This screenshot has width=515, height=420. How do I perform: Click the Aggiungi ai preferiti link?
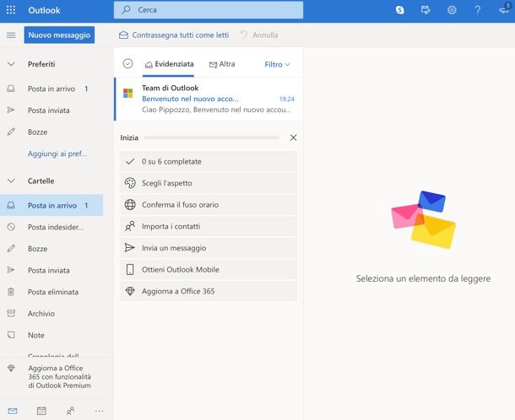point(57,153)
